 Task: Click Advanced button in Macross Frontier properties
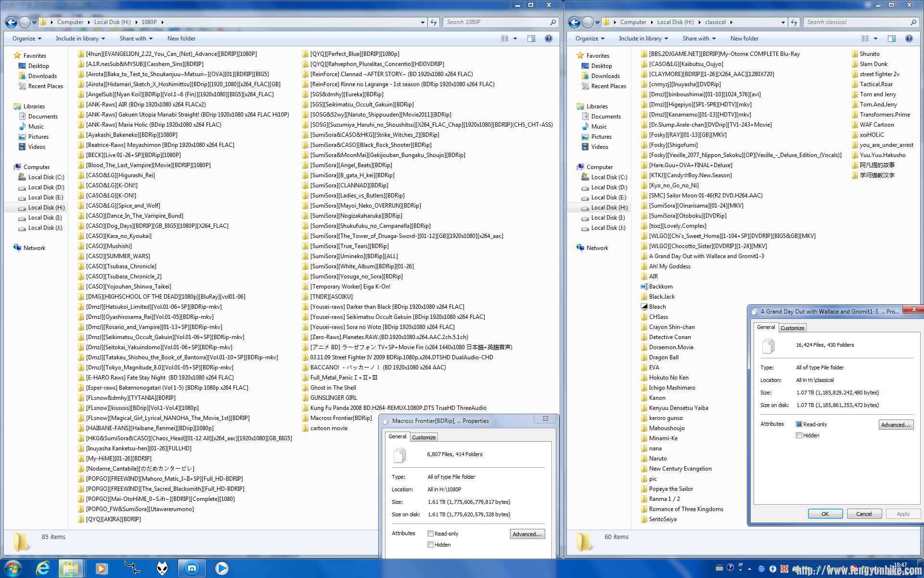click(x=527, y=534)
